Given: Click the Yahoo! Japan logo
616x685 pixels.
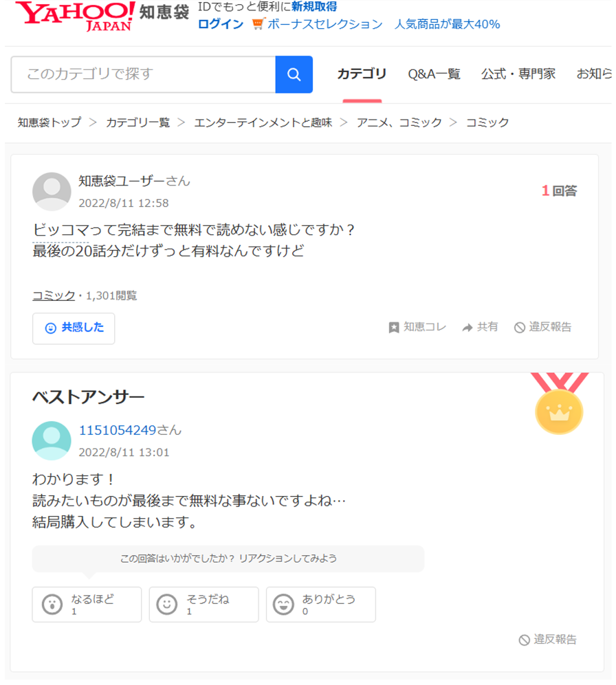Looking at the screenshot, I should (x=75, y=16).
